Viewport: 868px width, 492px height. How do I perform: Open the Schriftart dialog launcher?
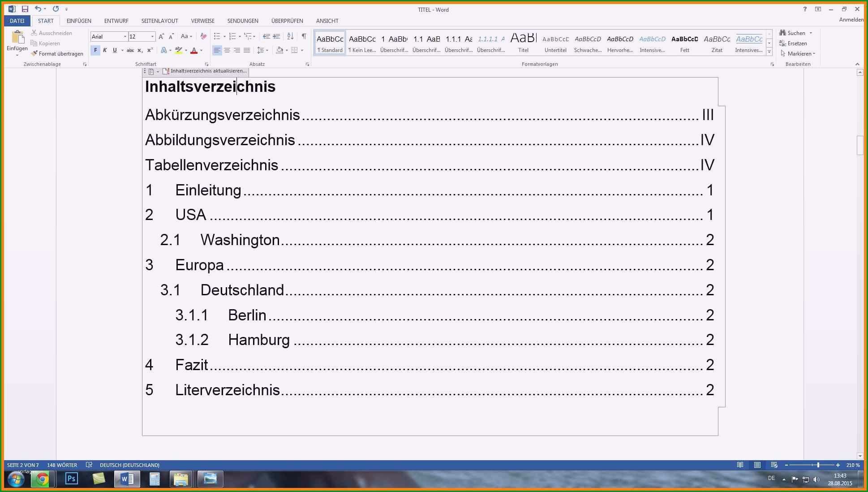tap(206, 65)
